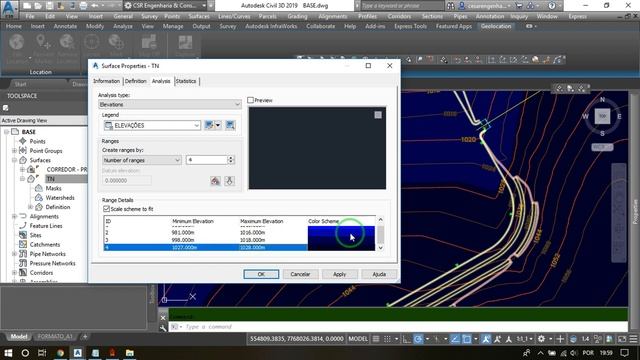Open the Autodesk application menu A logo
This screenshot has height=360, width=640.
point(9,9)
